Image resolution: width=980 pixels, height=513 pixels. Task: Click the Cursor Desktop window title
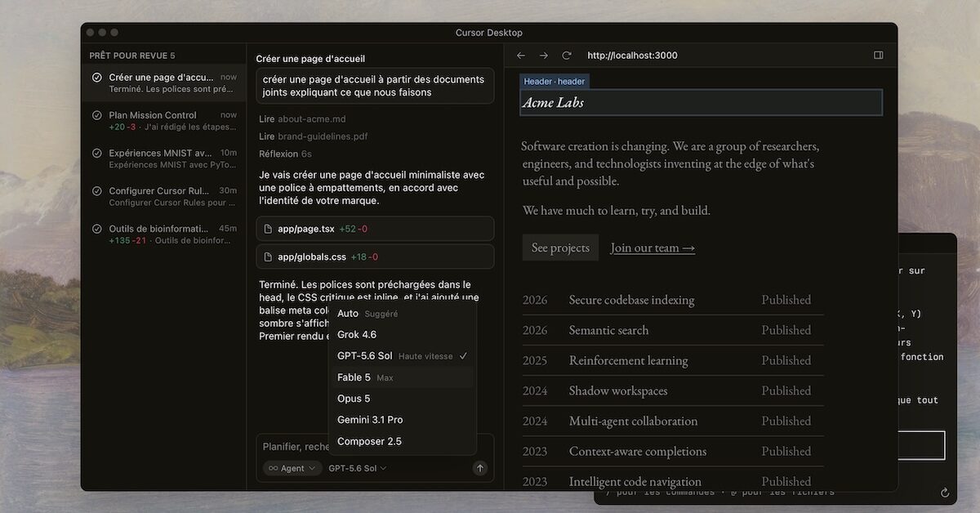(x=488, y=33)
